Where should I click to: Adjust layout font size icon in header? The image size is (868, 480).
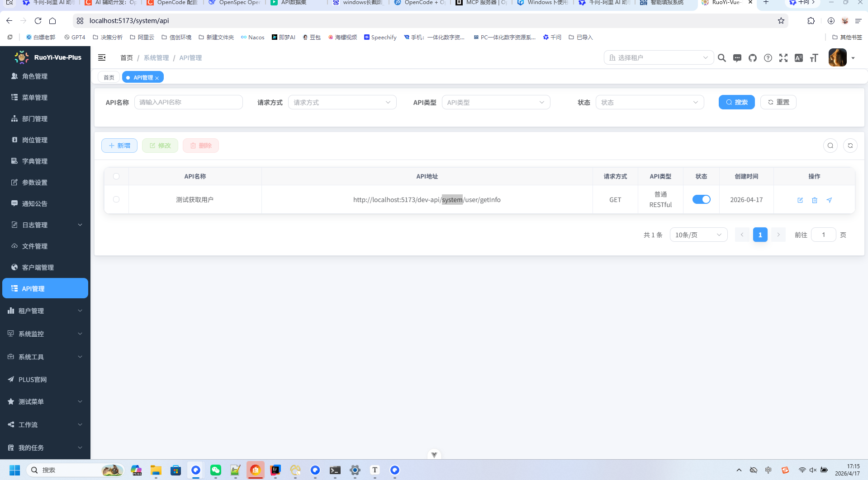814,58
